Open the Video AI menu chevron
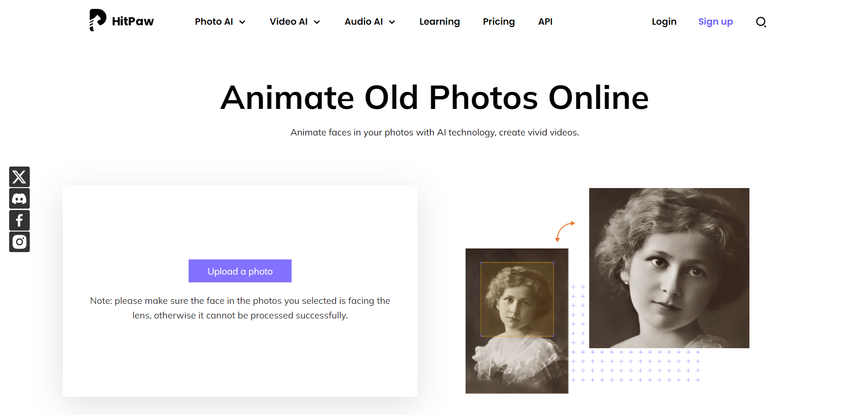 (316, 22)
